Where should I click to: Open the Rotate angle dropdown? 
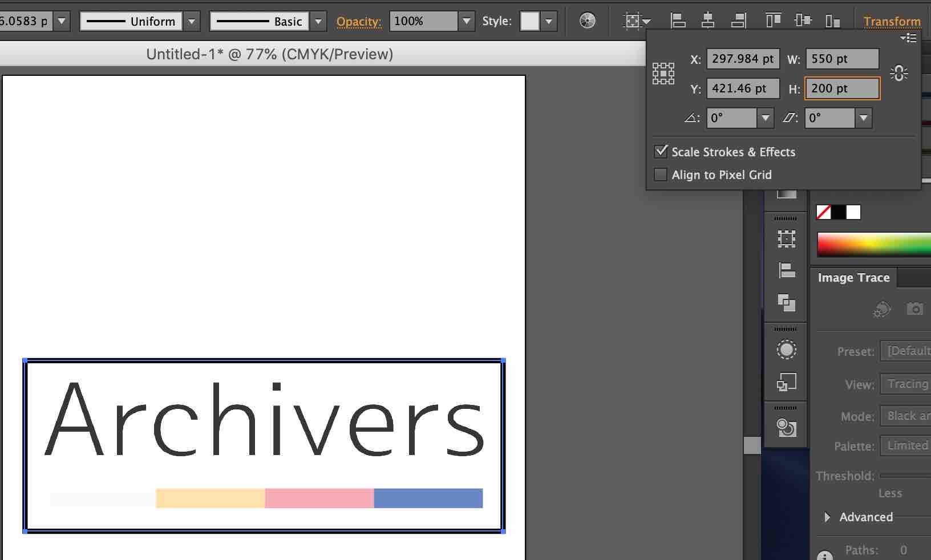point(766,118)
